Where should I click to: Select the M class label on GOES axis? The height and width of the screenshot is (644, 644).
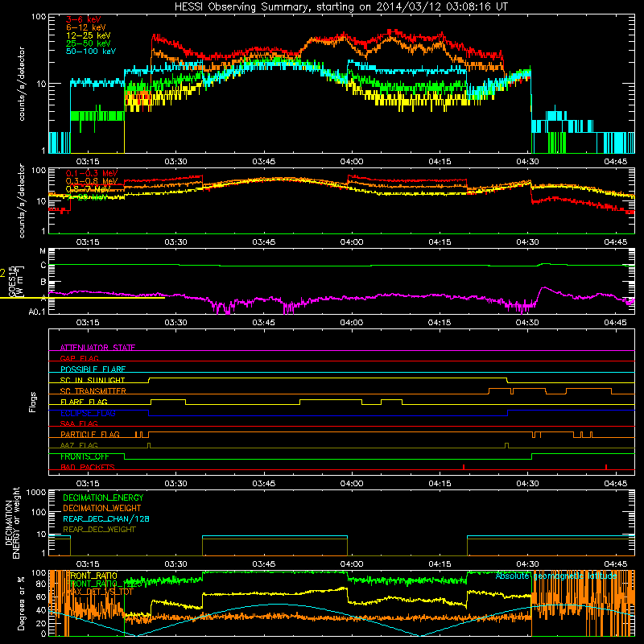(x=43, y=251)
